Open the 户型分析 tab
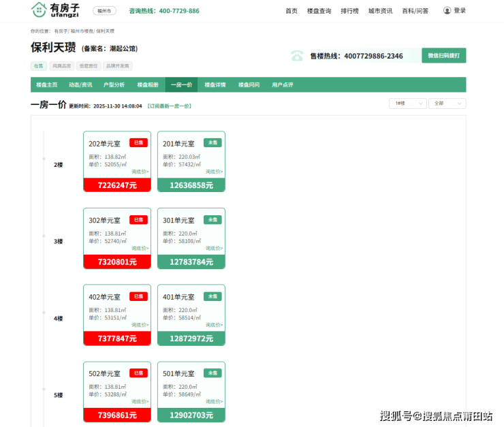The image size is (504, 427). point(114,85)
